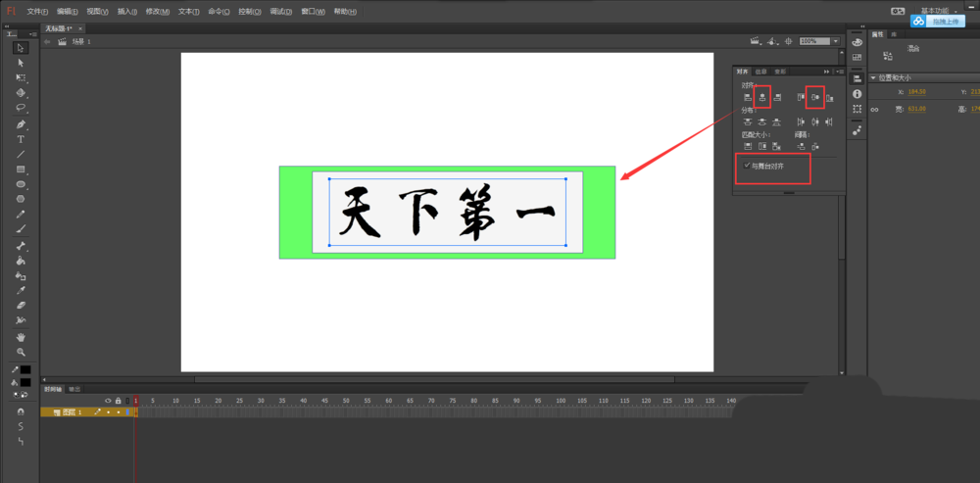
Task: Click align top edge icon
Action: pos(801,97)
